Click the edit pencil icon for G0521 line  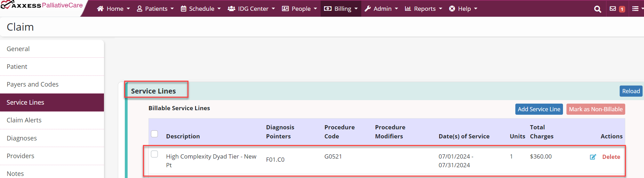click(x=593, y=157)
